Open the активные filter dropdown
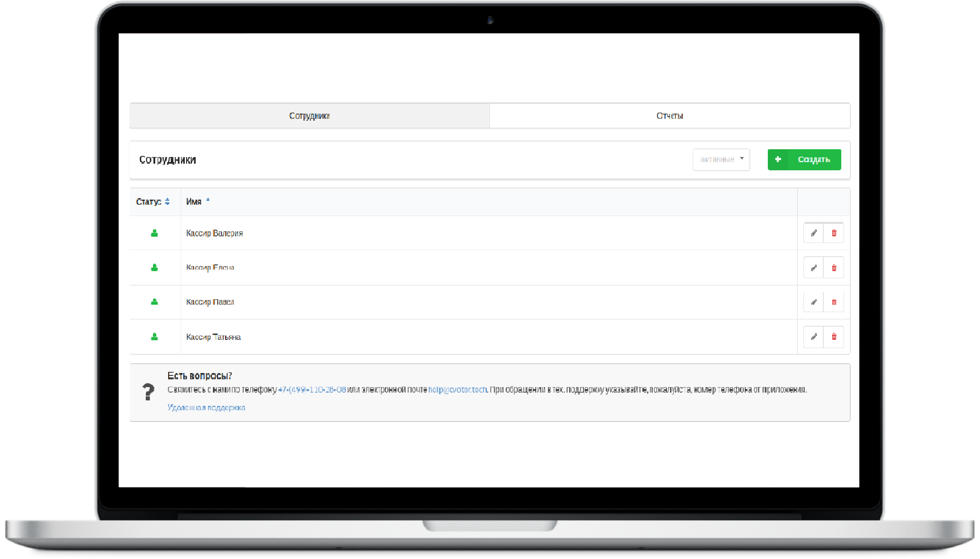This screenshot has height=559, width=980. (721, 159)
